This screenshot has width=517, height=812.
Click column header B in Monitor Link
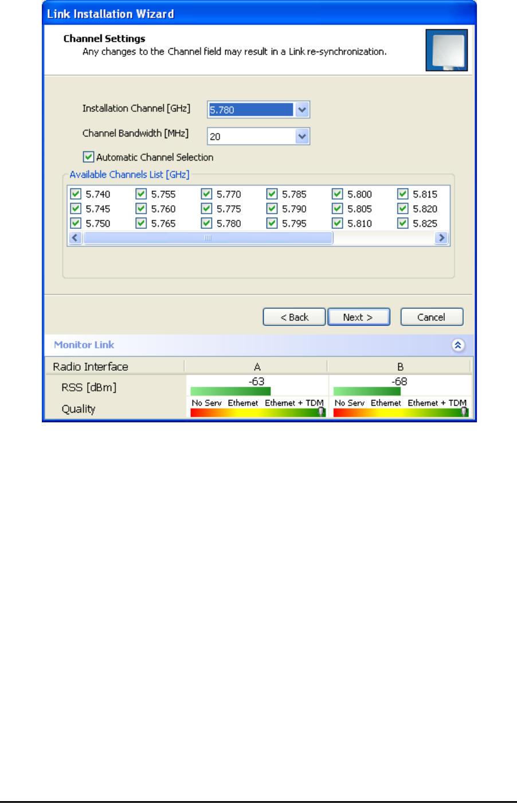[400, 367]
